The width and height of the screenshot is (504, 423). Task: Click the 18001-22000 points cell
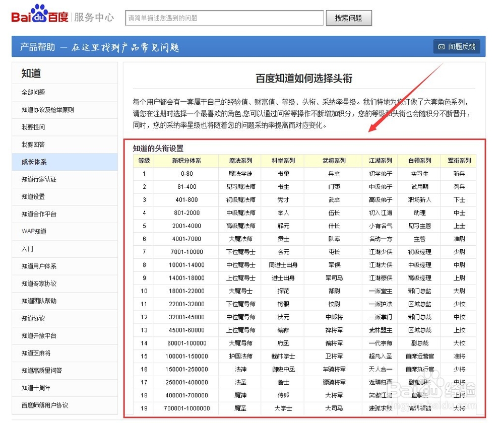pyautogui.click(x=187, y=291)
